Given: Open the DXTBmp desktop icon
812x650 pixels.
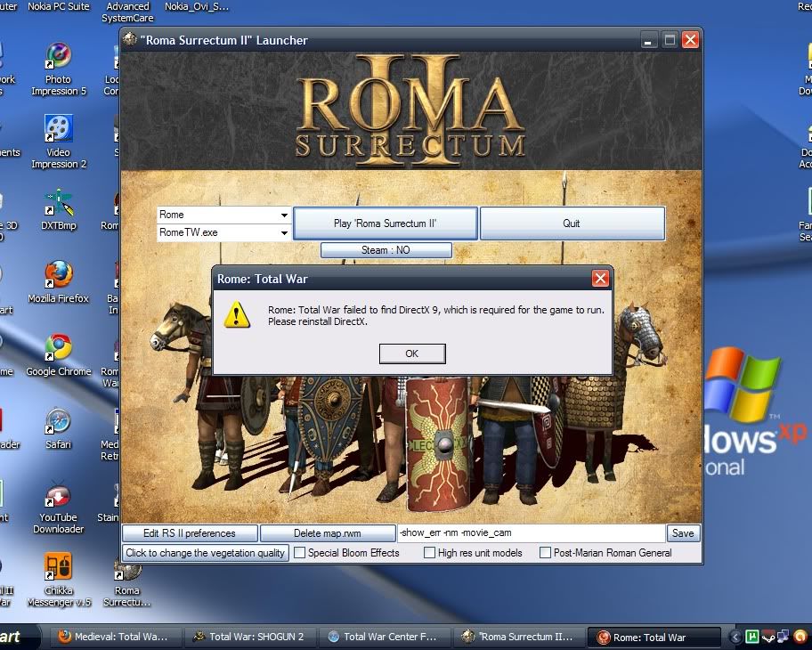Looking at the screenshot, I should (x=59, y=203).
